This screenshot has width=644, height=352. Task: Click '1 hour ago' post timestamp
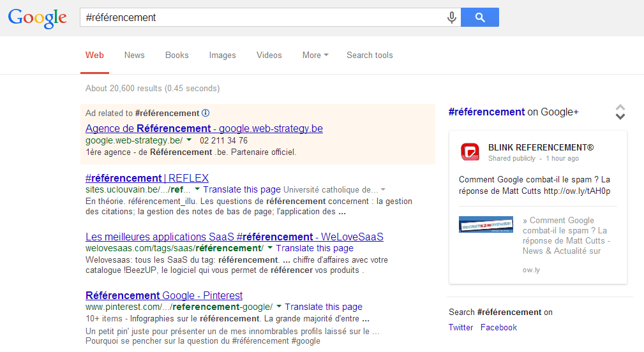click(x=562, y=158)
